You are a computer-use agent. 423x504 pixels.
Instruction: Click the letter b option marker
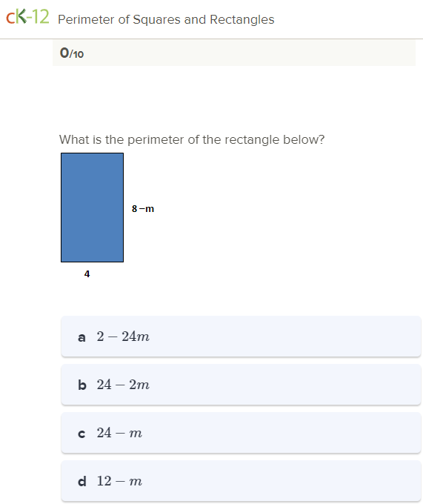coord(82,385)
